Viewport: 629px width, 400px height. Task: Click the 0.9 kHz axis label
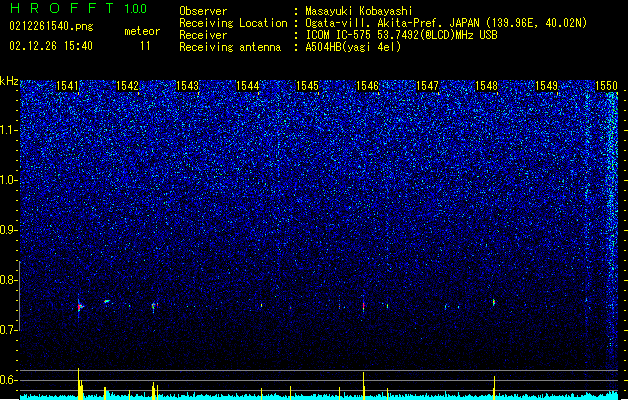(x=9, y=230)
